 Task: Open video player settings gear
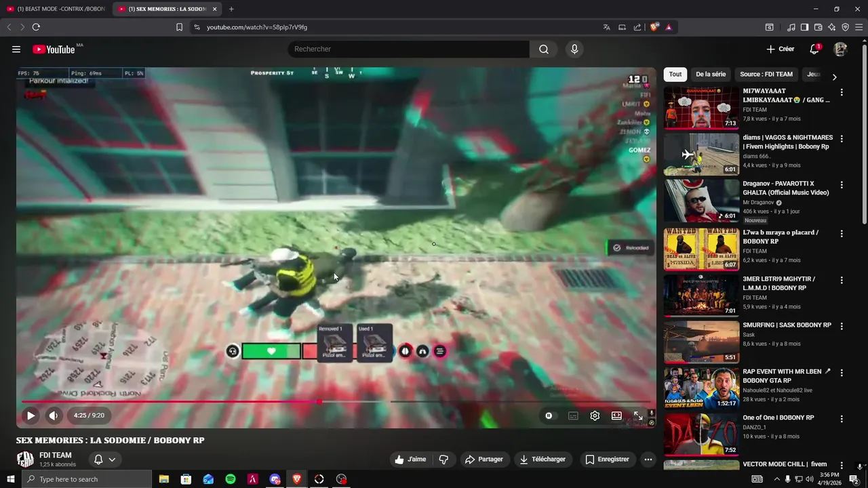point(595,415)
